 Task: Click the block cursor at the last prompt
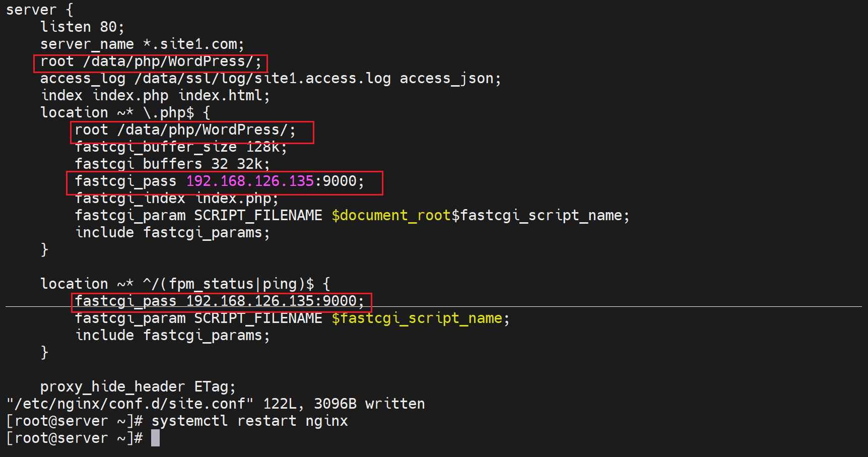coord(155,438)
